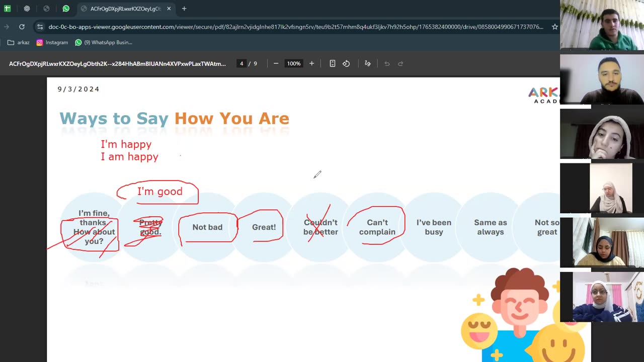The image size is (644, 362).
Task: Click the "Not bad" bubble
Action: [x=207, y=227]
